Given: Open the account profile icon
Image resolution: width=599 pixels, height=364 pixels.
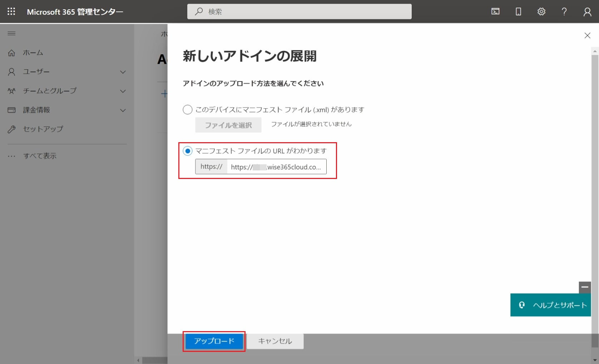Looking at the screenshot, I should [x=587, y=12].
